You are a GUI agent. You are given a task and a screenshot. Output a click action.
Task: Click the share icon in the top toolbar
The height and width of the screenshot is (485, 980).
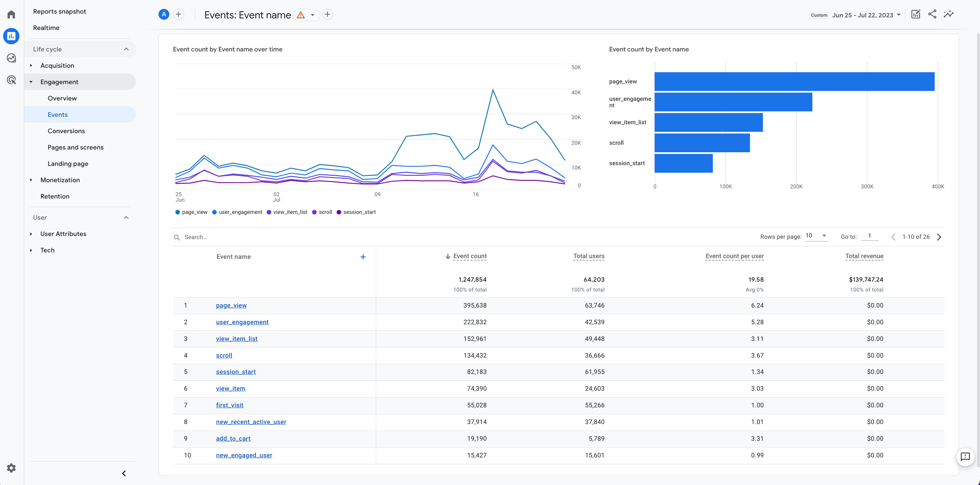pos(933,14)
